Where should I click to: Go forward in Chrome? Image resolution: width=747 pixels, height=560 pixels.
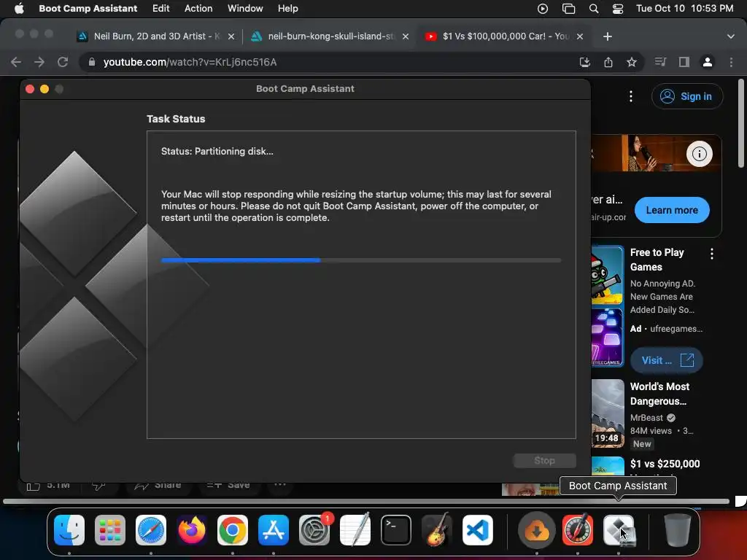pyautogui.click(x=39, y=62)
